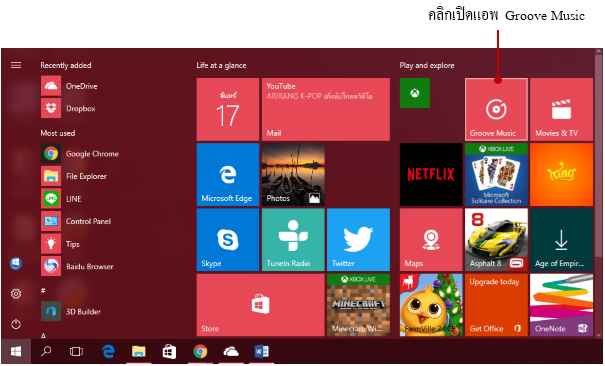Open the Store tile

point(260,305)
